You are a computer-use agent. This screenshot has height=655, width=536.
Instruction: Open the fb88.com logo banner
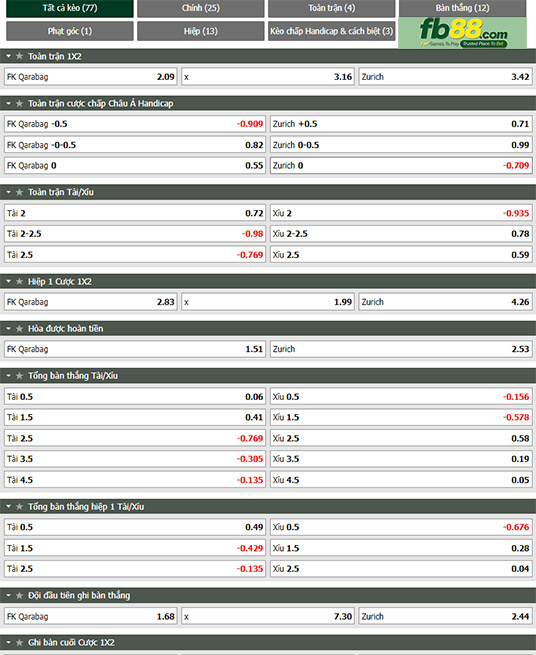(462, 33)
